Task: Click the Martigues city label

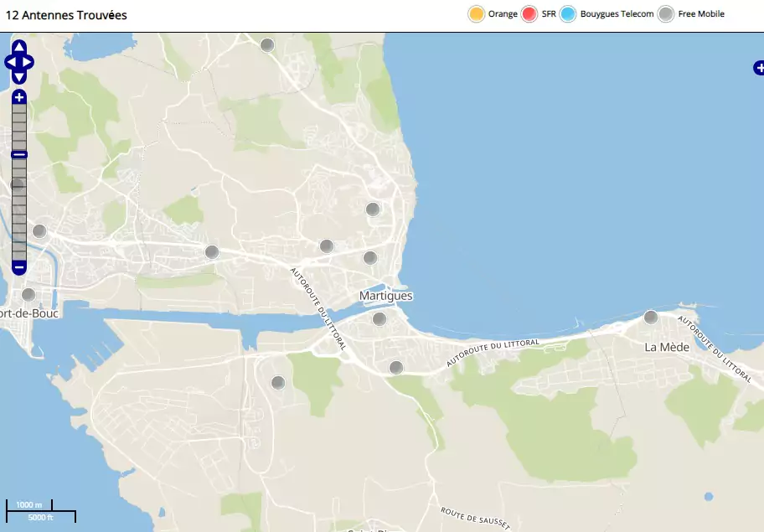Action: [385, 296]
